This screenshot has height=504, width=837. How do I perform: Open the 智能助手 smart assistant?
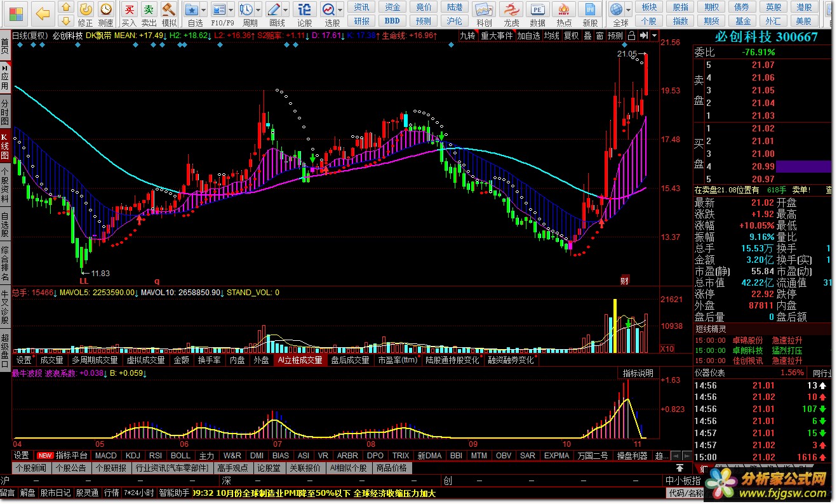coord(174,493)
